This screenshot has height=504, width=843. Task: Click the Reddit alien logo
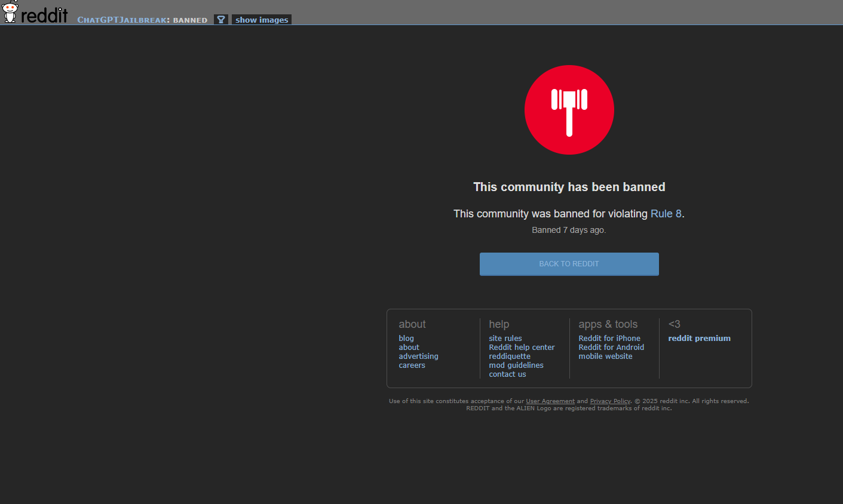(x=10, y=12)
